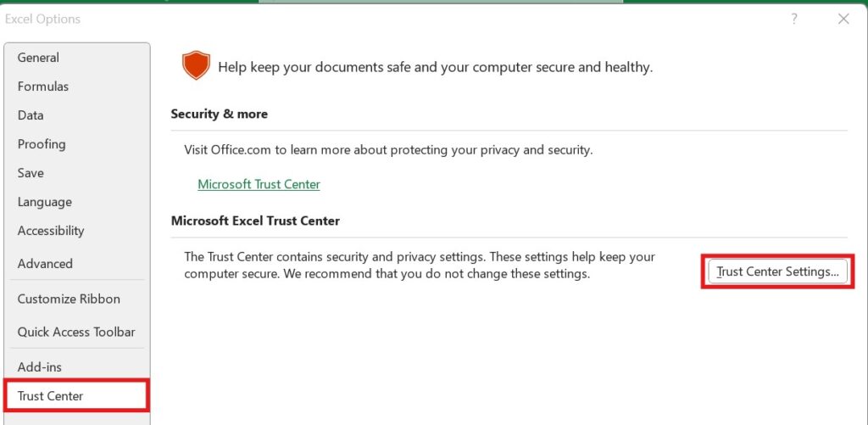The height and width of the screenshot is (425, 868).
Task: Select Quick Access Toolbar category
Action: pyautogui.click(x=76, y=332)
